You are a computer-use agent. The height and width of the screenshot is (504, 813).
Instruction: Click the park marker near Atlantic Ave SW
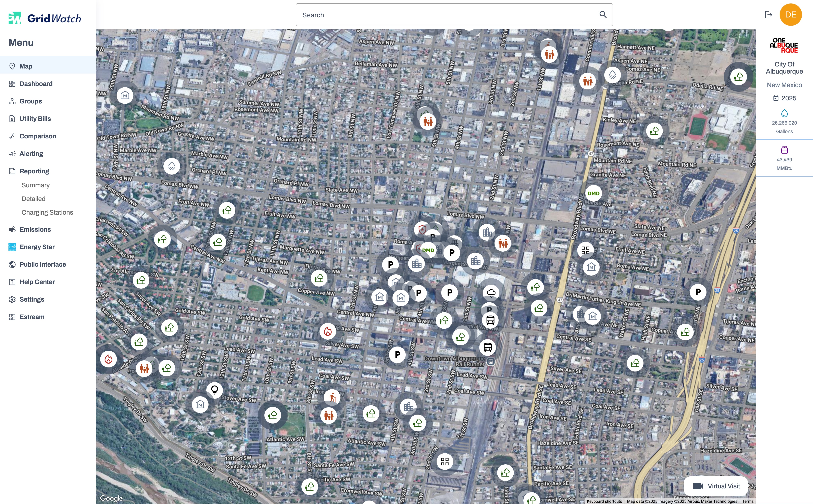[273, 415]
